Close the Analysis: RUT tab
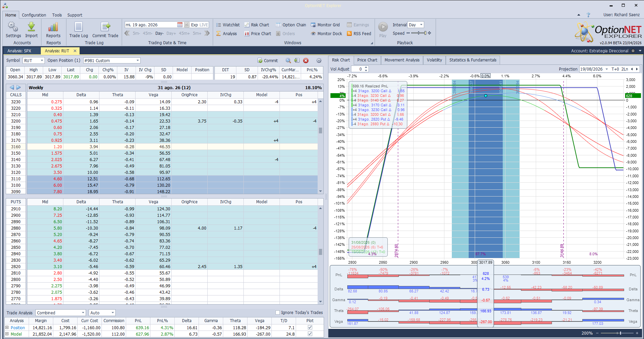Image resolution: width=644 pixels, height=339 pixels. pyautogui.click(x=75, y=51)
